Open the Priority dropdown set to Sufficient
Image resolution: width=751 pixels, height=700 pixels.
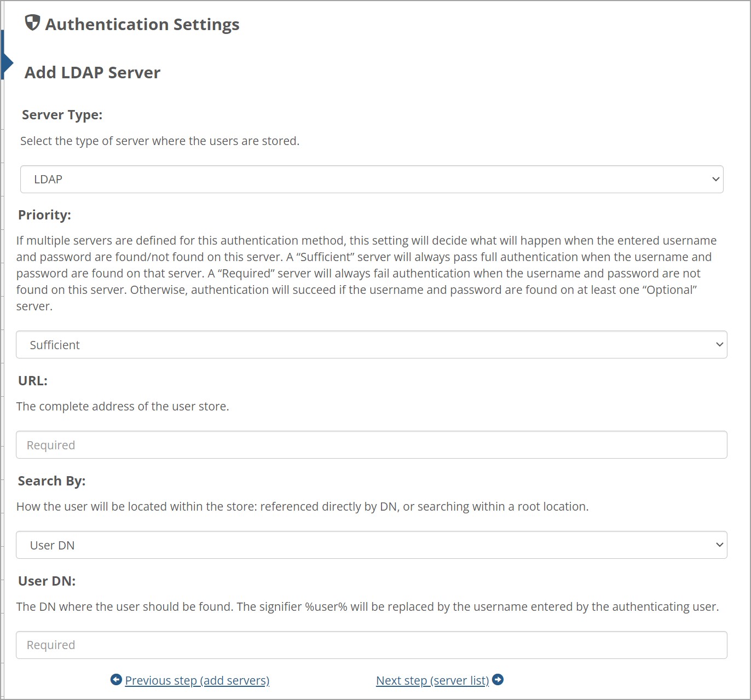(372, 344)
